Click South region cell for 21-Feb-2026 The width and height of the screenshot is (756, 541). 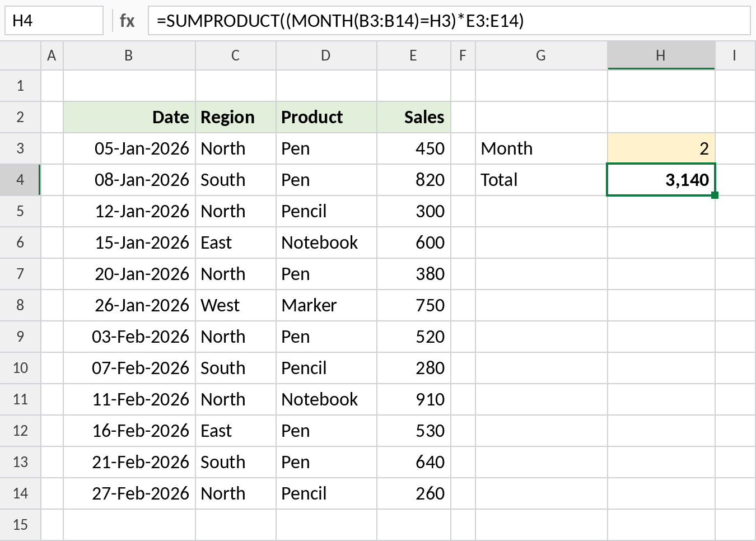pyautogui.click(x=236, y=462)
